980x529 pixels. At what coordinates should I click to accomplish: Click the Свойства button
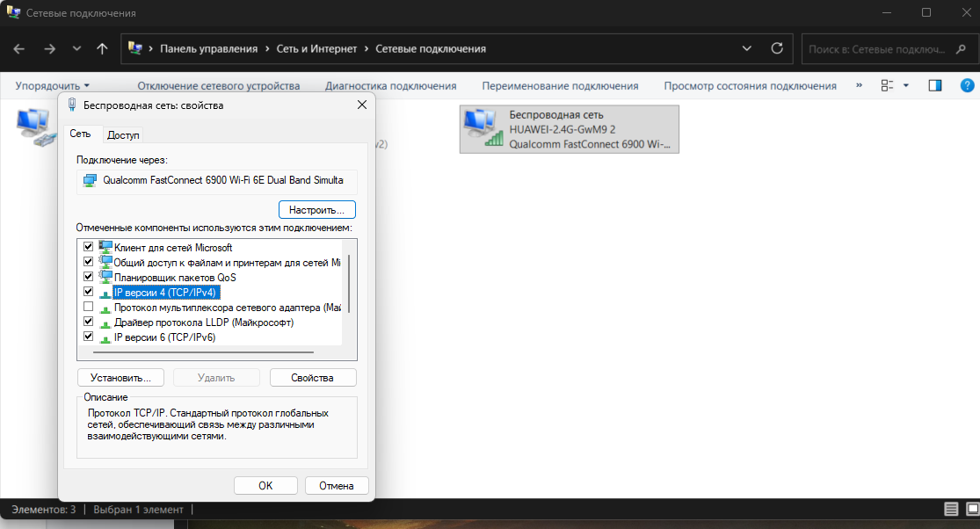(x=313, y=378)
